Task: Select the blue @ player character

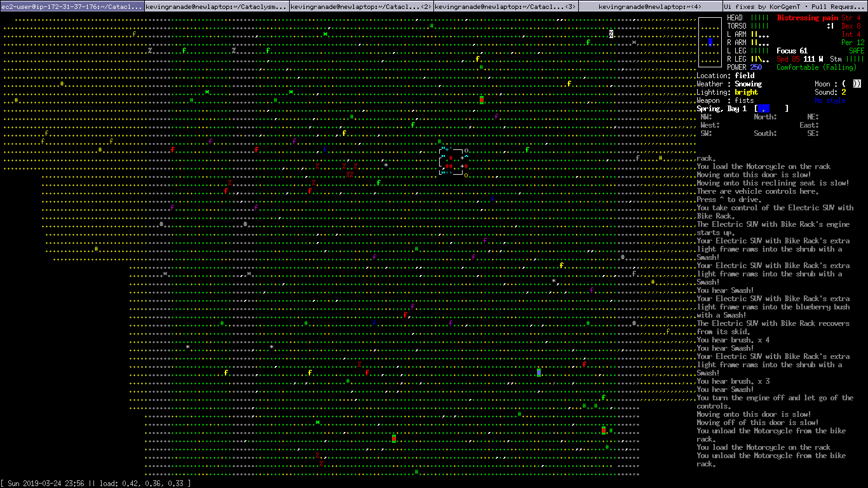Action: pos(710,42)
